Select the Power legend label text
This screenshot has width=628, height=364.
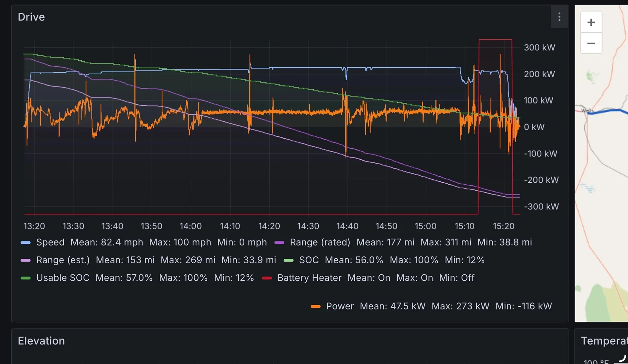pos(340,306)
